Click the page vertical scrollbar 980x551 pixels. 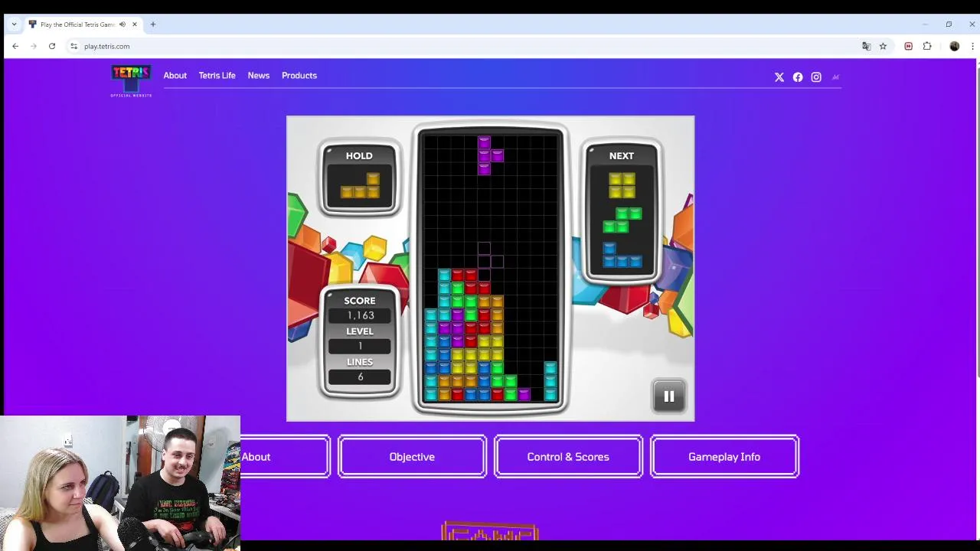978,222
